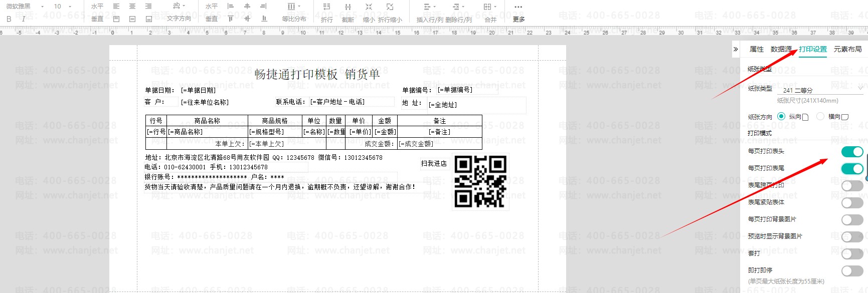
Task: Select the [=单据日期] field
Action: point(198,90)
